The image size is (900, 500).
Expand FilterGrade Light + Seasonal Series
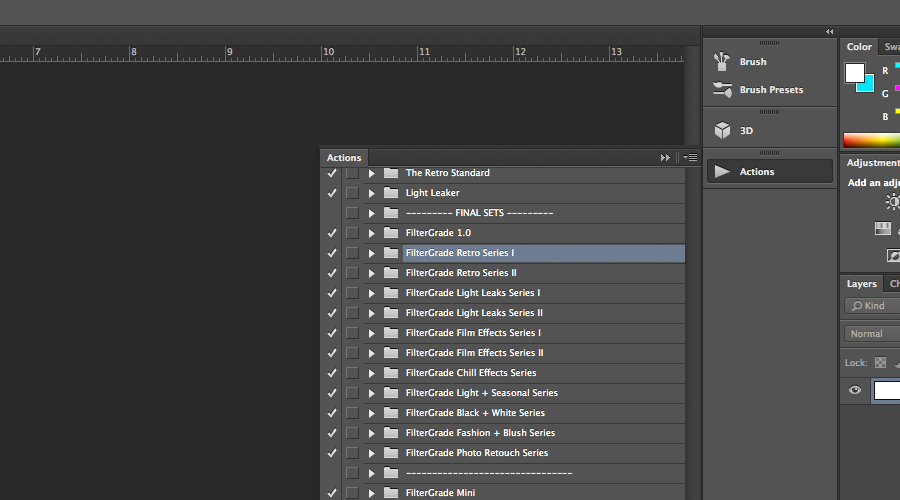(371, 393)
